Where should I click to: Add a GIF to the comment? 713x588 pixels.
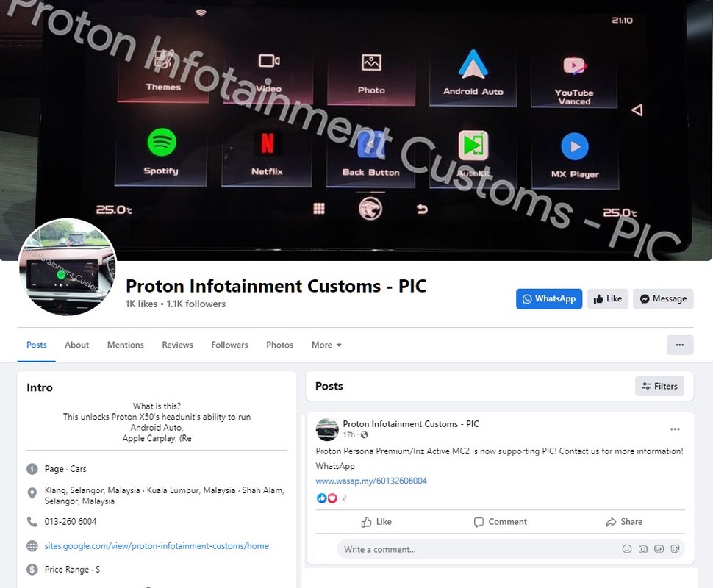coord(659,549)
